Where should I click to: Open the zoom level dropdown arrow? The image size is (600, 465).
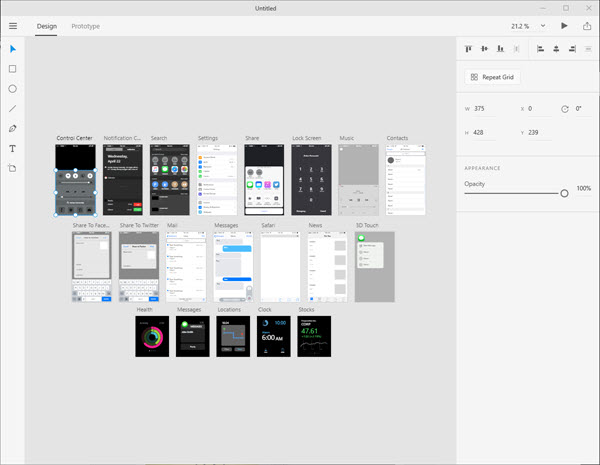pyautogui.click(x=543, y=26)
